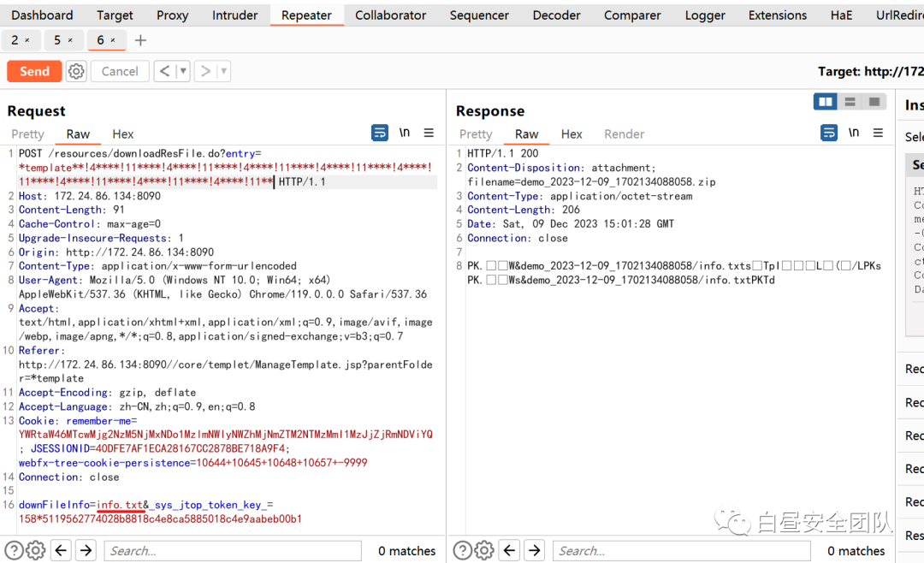Close Repeater tab 5
This screenshot has height=563, width=924.
(x=70, y=40)
